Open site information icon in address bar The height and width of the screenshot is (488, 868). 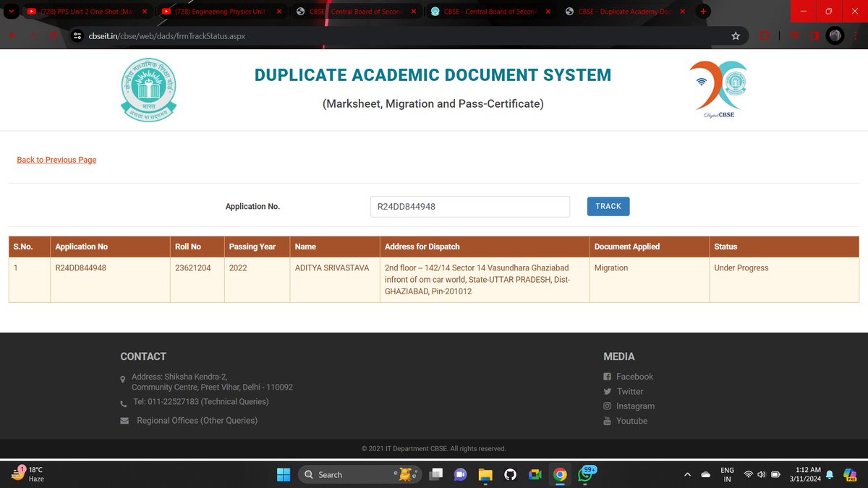point(77,35)
